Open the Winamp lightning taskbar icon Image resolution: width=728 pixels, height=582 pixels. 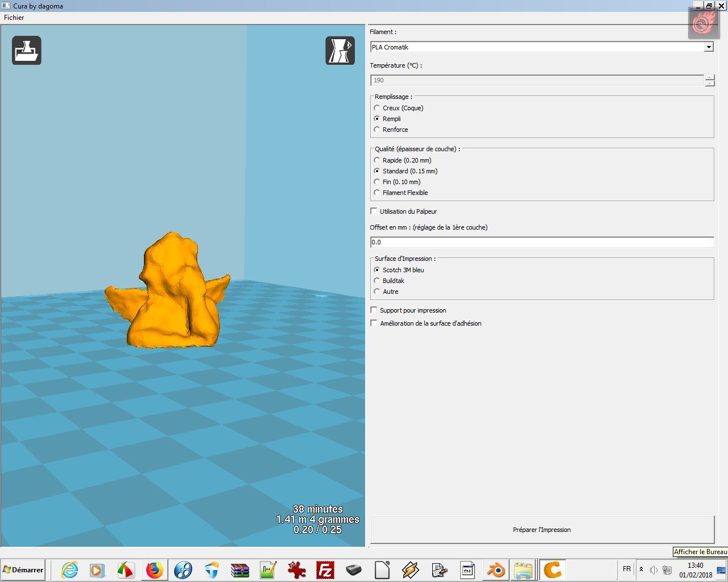coord(410,570)
